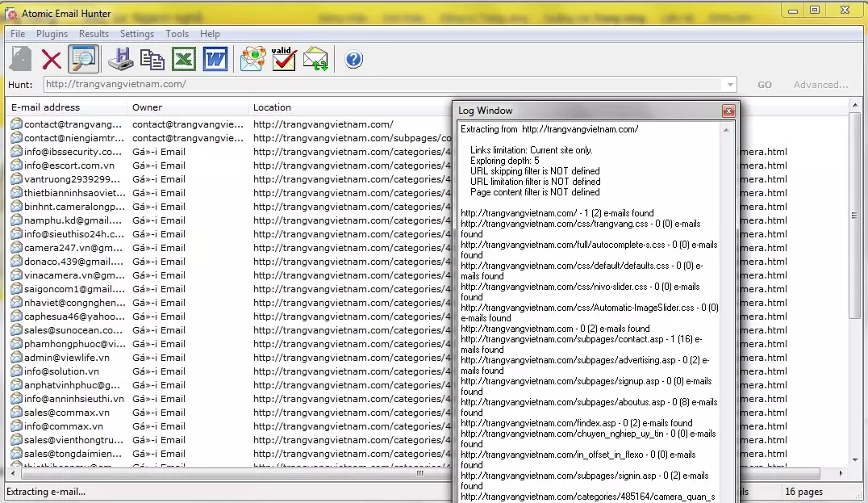This screenshot has height=503, width=868.
Task: Click the main list vertical scrollbar thumb
Action: 855,215
